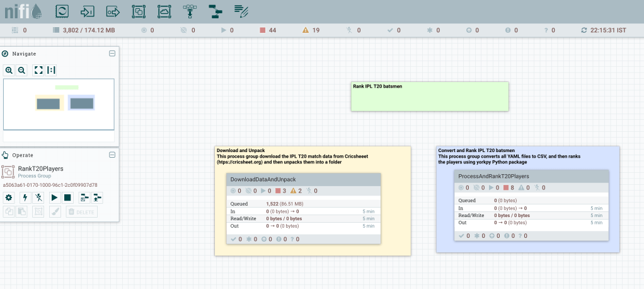The width and height of the screenshot is (644, 289).
Task: Stop the flow with the stop button
Action: [x=67, y=198]
